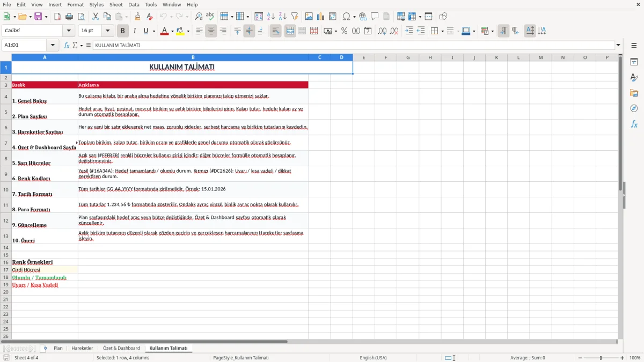The height and width of the screenshot is (362, 644).
Task: Open the font size dropdown
Action: (107, 31)
